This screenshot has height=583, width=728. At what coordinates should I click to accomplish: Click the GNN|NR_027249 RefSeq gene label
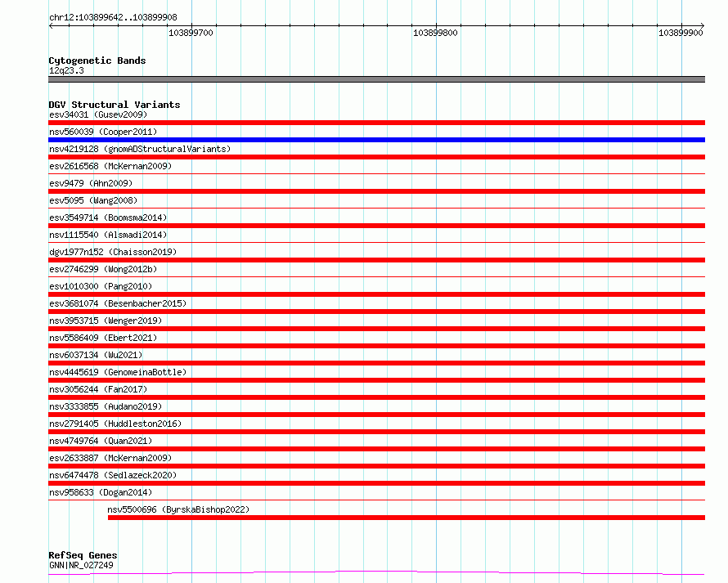click(x=81, y=565)
